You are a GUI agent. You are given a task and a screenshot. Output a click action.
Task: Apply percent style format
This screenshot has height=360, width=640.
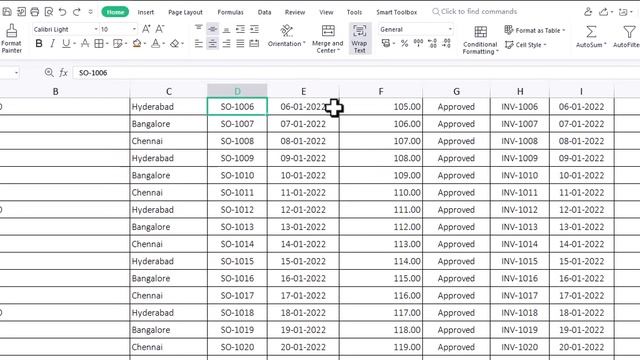tap(404, 43)
